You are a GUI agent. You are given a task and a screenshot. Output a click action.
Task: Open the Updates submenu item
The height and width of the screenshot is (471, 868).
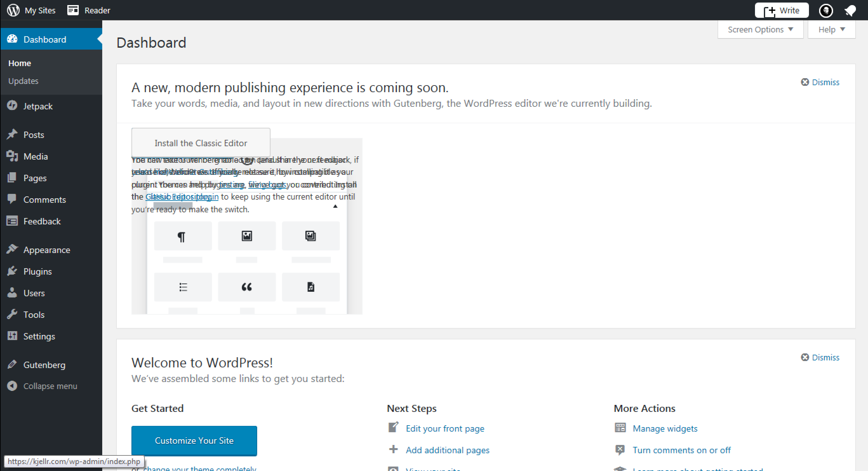[x=23, y=81]
